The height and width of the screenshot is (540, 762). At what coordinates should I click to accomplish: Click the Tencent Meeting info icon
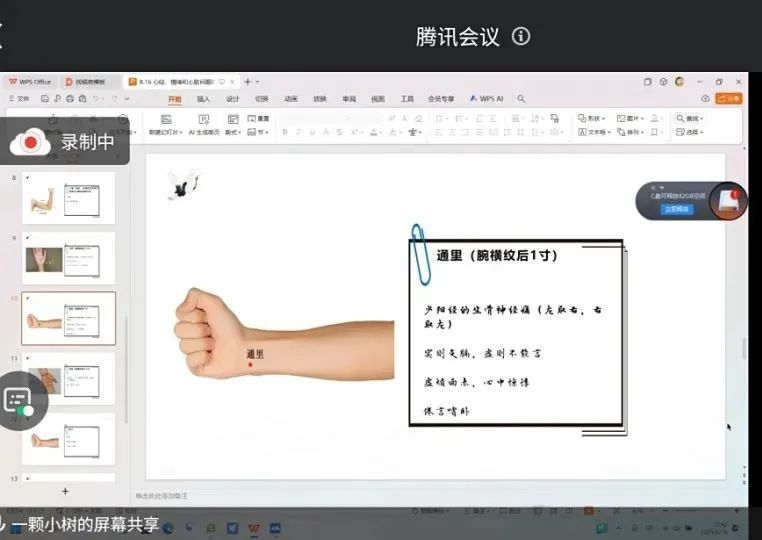coord(520,37)
